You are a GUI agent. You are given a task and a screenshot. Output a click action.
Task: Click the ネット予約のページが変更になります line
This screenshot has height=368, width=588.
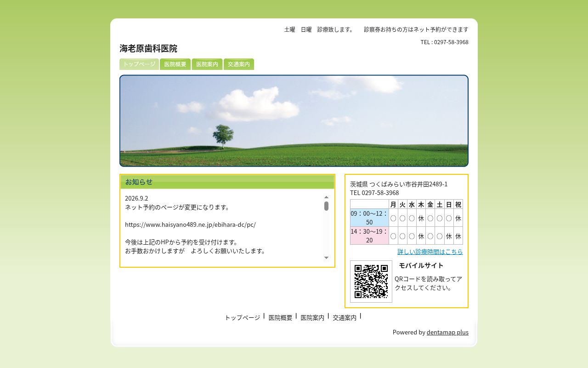[x=177, y=207]
